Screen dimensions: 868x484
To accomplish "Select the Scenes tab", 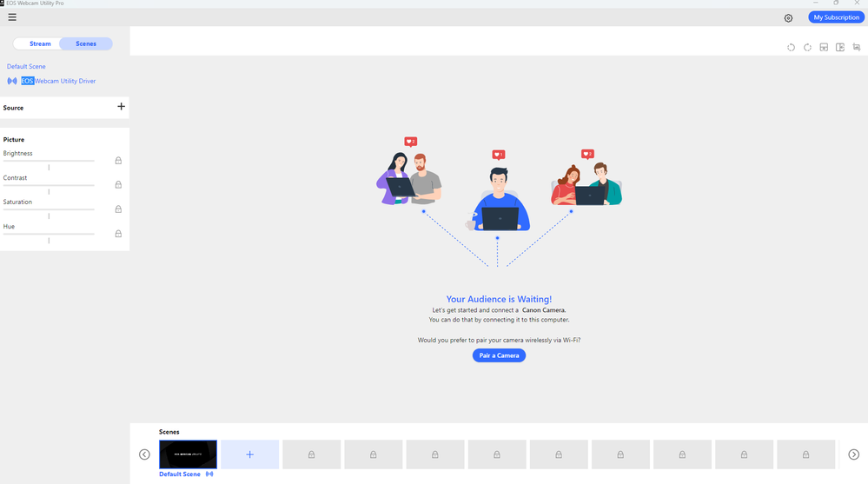I will [86, 43].
